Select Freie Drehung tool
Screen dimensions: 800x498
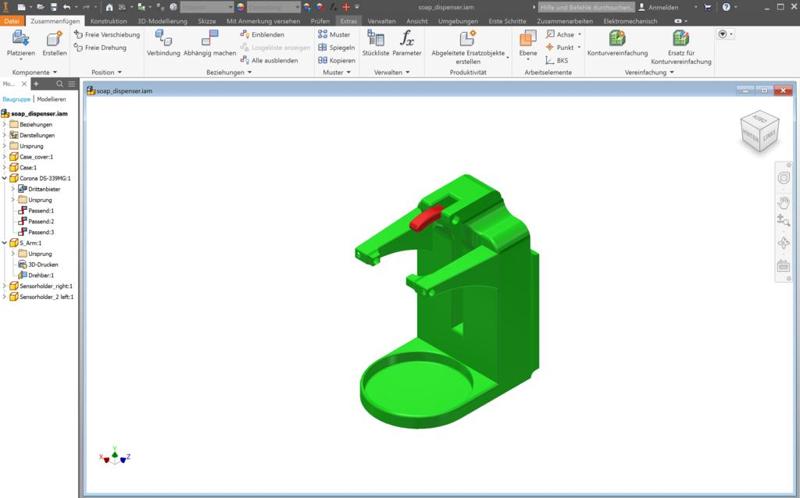point(100,47)
